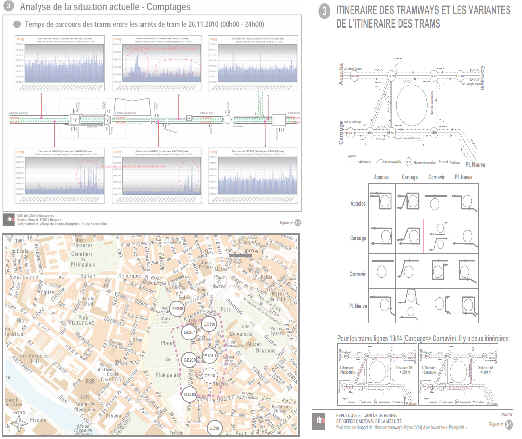Select the Acacias-row, Acacias-column variant diagram cell
The image size is (522, 439).
pyautogui.click(x=382, y=201)
